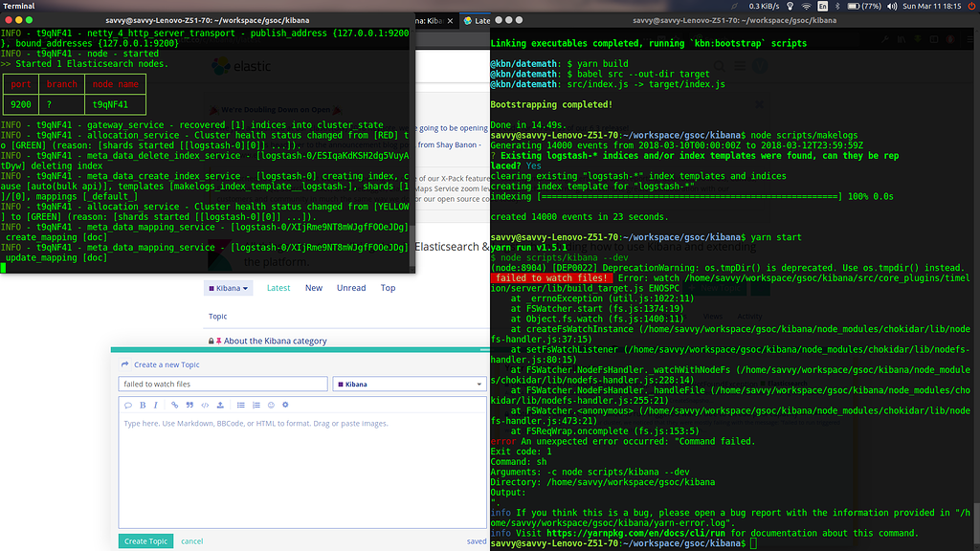Toggle the numbered list formatting
The image size is (980, 551).
click(256, 406)
